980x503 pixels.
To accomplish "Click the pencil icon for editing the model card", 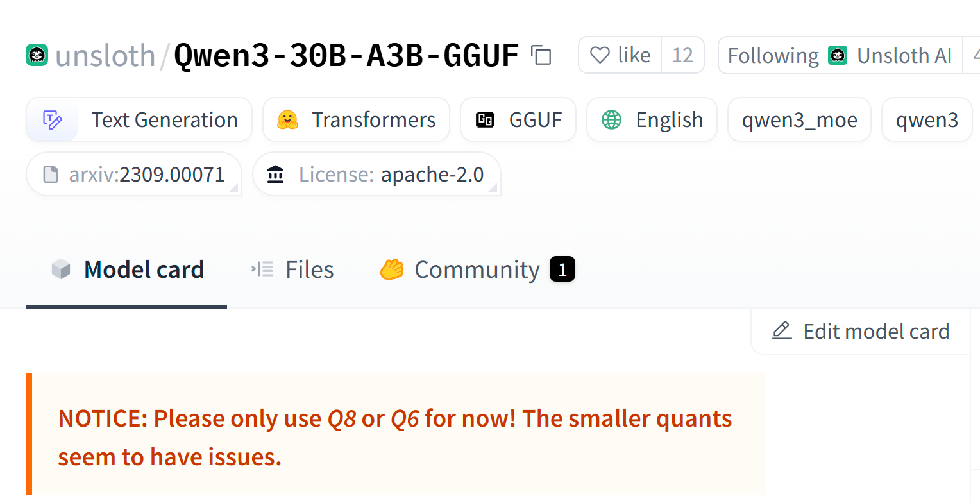I will pos(782,331).
